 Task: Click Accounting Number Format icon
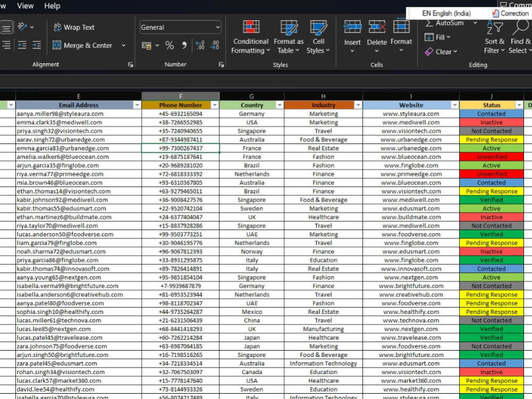pos(147,45)
